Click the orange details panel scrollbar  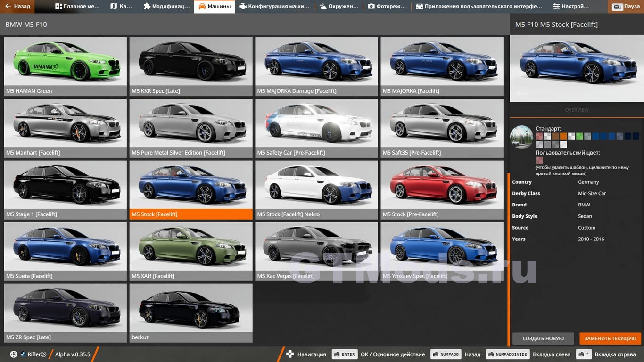point(508,260)
